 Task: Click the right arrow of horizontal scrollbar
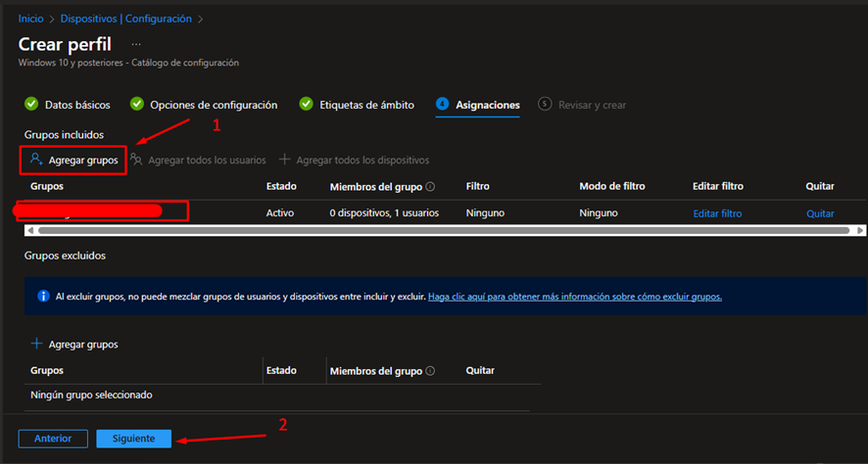pos(859,230)
